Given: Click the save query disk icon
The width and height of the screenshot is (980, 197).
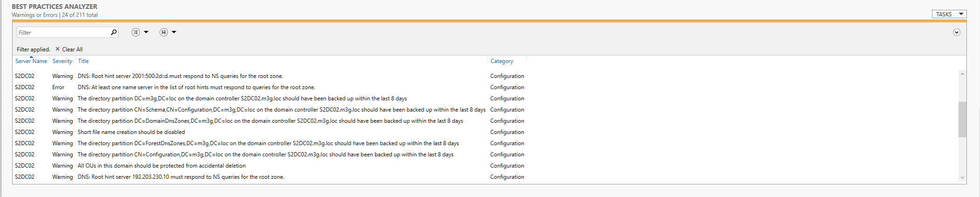Looking at the screenshot, I should pyautogui.click(x=164, y=32).
